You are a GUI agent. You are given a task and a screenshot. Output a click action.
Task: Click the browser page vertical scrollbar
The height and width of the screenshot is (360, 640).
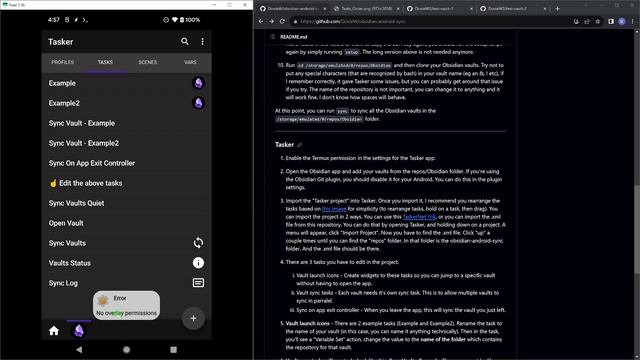tap(637, 229)
